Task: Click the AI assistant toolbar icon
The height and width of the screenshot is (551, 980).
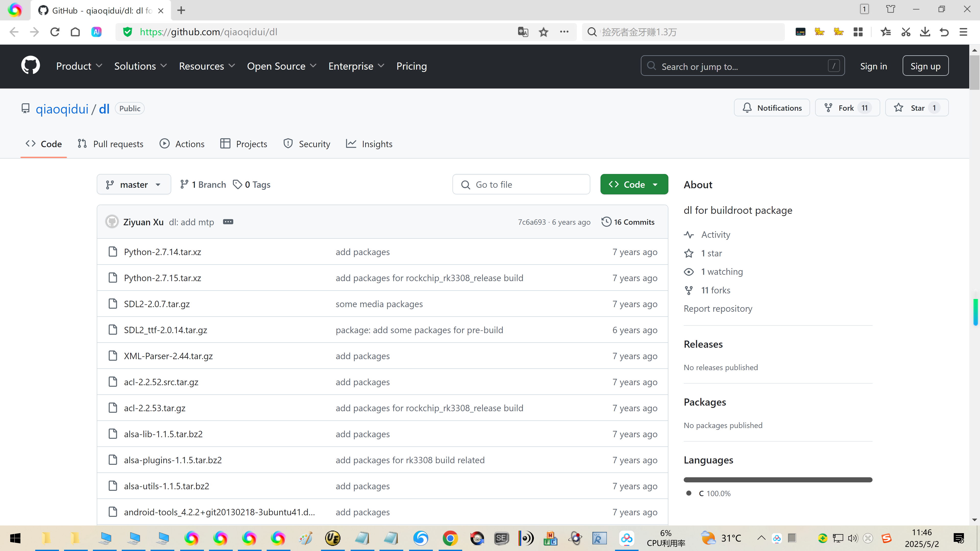Action: click(x=97, y=32)
